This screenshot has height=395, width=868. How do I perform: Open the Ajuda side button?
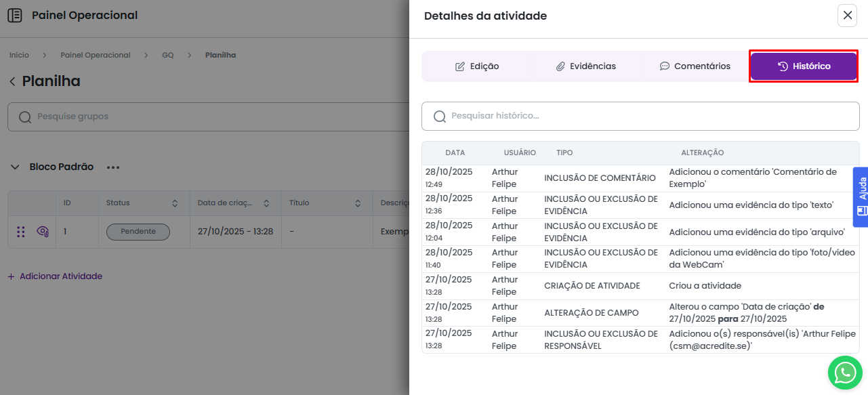[x=861, y=197]
